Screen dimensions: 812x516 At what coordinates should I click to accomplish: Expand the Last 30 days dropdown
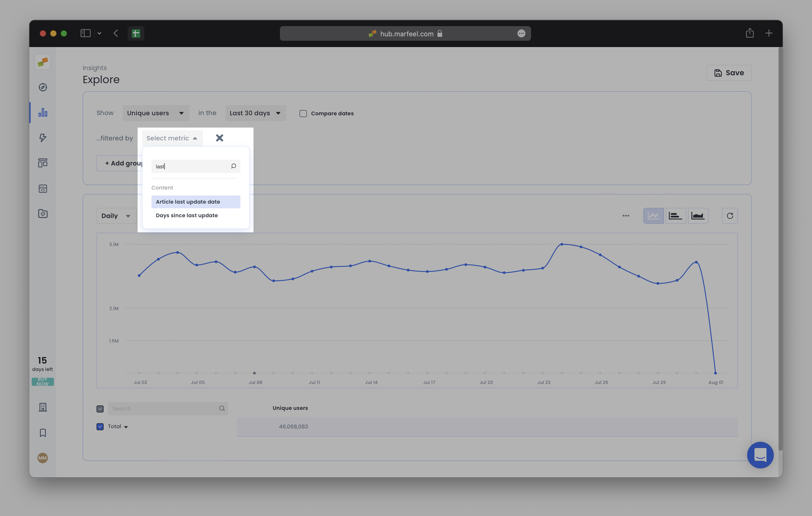pyautogui.click(x=255, y=113)
